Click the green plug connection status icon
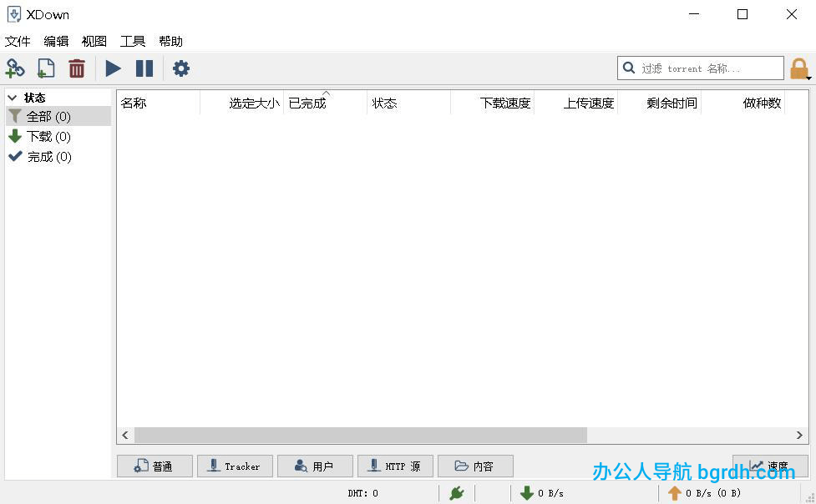This screenshot has width=816, height=504. tap(456, 492)
